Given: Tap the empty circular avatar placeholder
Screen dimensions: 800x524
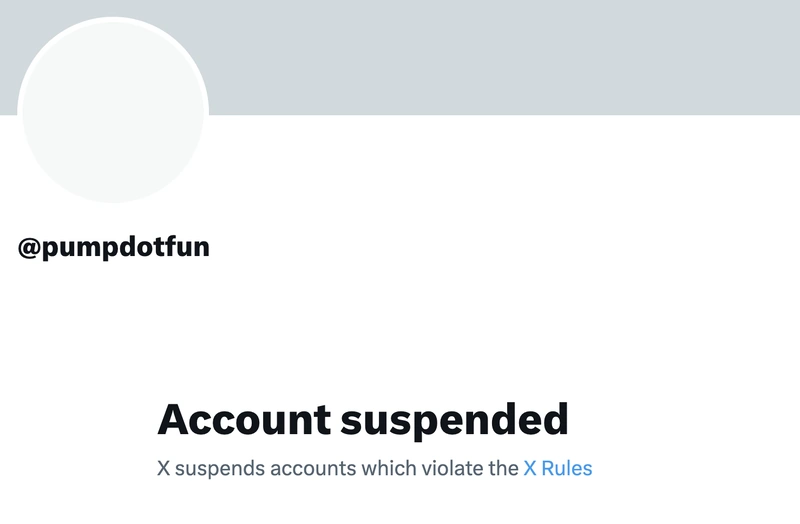Looking at the screenshot, I should click(112, 110).
